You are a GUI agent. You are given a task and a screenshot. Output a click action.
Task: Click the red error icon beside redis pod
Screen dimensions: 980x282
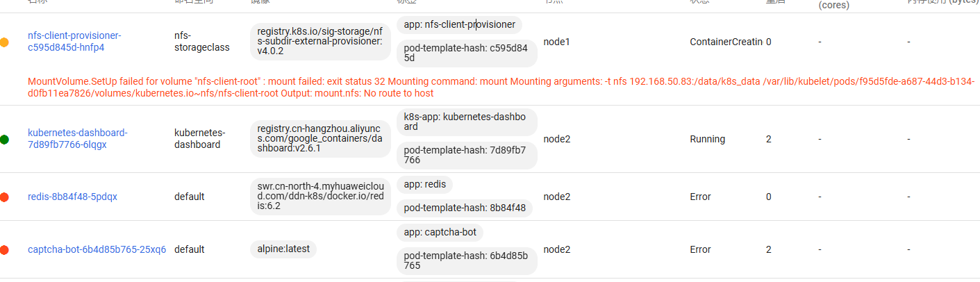tap(4, 197)
